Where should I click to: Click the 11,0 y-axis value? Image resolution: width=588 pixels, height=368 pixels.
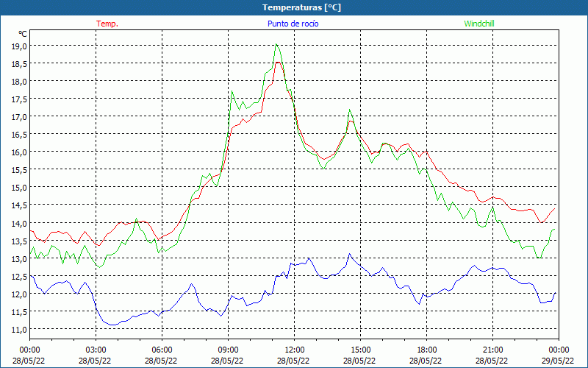pyautogui.click(x=19, y=329)
